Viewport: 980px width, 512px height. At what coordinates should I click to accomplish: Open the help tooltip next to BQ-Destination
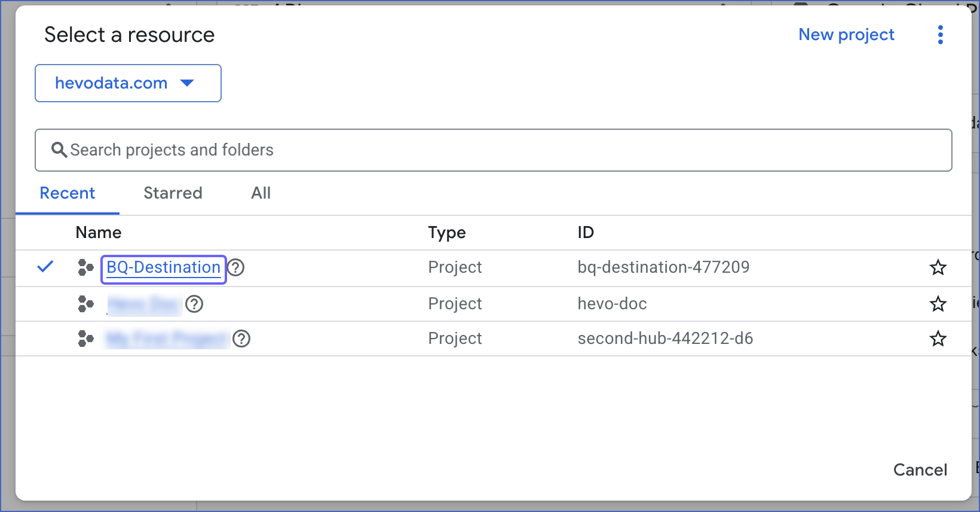(236, 269)
